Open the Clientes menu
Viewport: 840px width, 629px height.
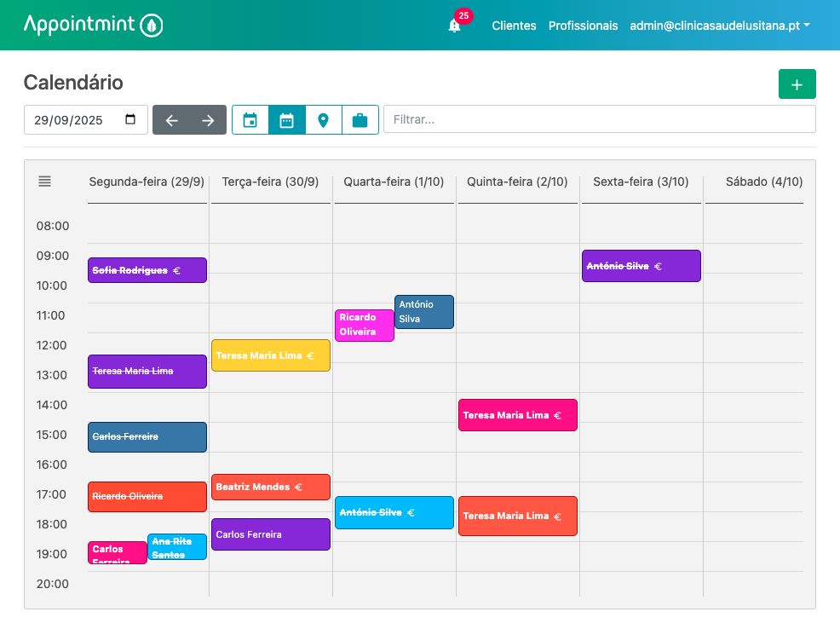[514, 25]
